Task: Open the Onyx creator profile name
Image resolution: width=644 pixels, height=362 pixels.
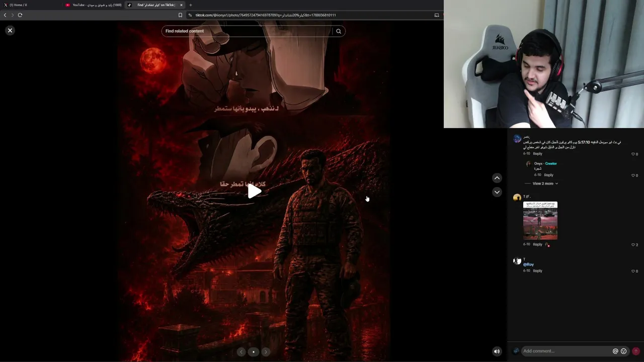Action: click(x=538, y=163)
